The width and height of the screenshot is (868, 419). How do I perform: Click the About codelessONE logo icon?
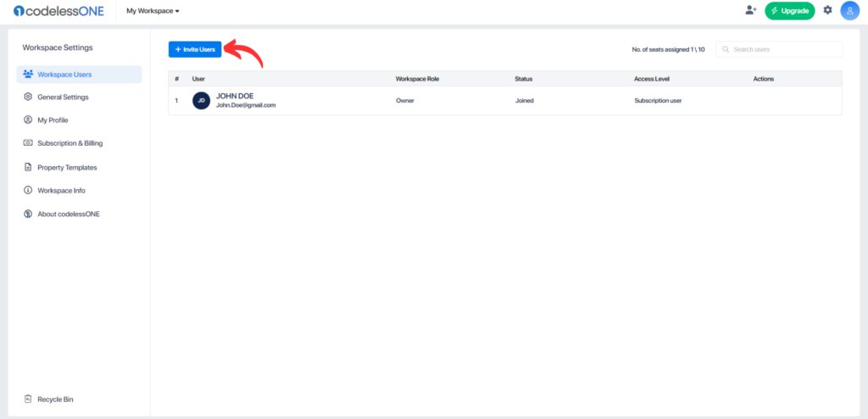[28, 214]
